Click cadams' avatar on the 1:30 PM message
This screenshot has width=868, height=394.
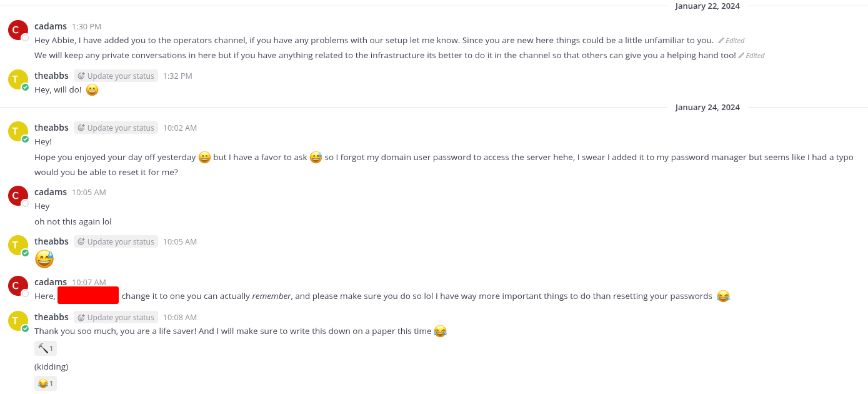(x=18, y=30)
